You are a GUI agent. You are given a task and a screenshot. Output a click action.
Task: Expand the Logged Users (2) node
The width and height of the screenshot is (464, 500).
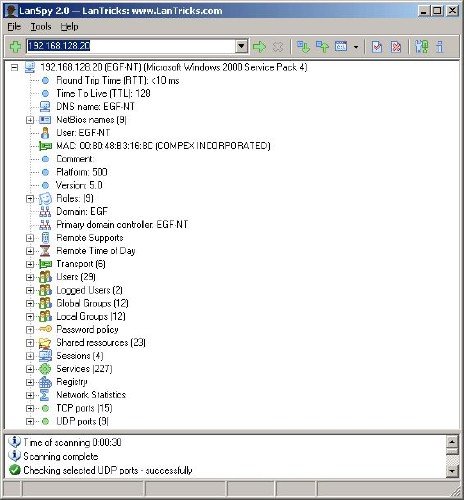30,290
